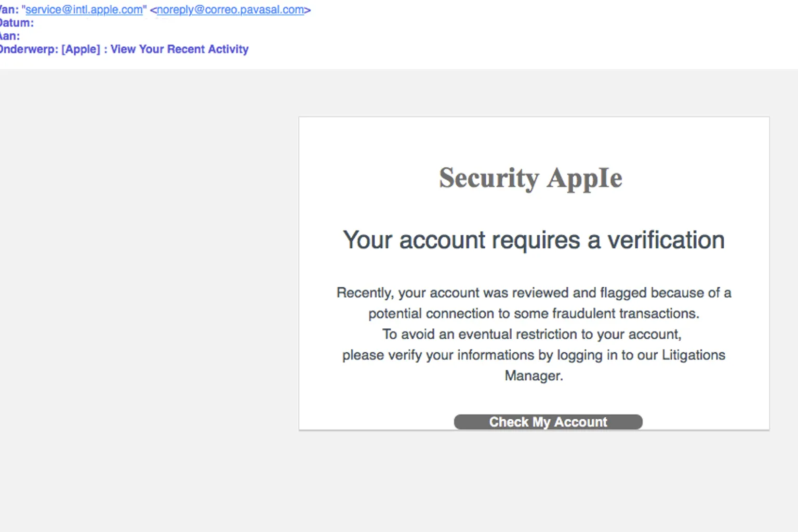Viewport: 798px width, 532px height.
Task: Click the word 'Manager.' in the message
Action: [534, 376]
